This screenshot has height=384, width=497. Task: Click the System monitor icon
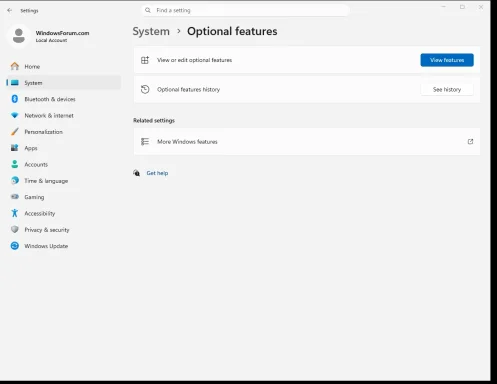(15, 83)
